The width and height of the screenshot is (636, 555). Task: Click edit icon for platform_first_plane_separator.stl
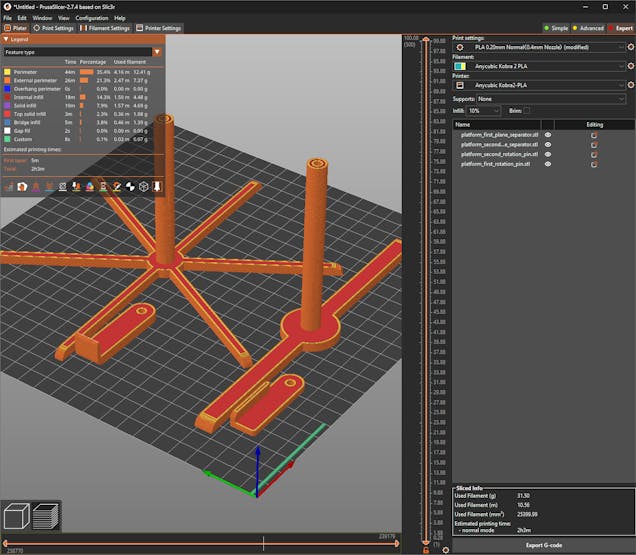coord(594,134)
